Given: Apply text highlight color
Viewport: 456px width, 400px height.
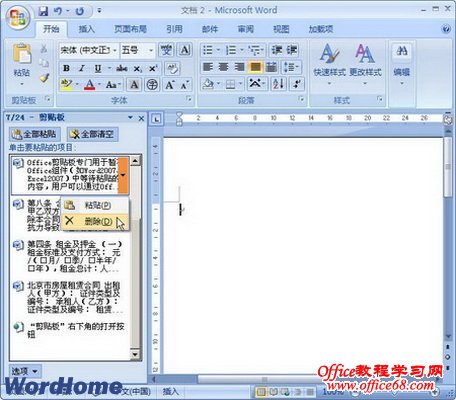Looking at the screenshot, I should coord(66,84).
